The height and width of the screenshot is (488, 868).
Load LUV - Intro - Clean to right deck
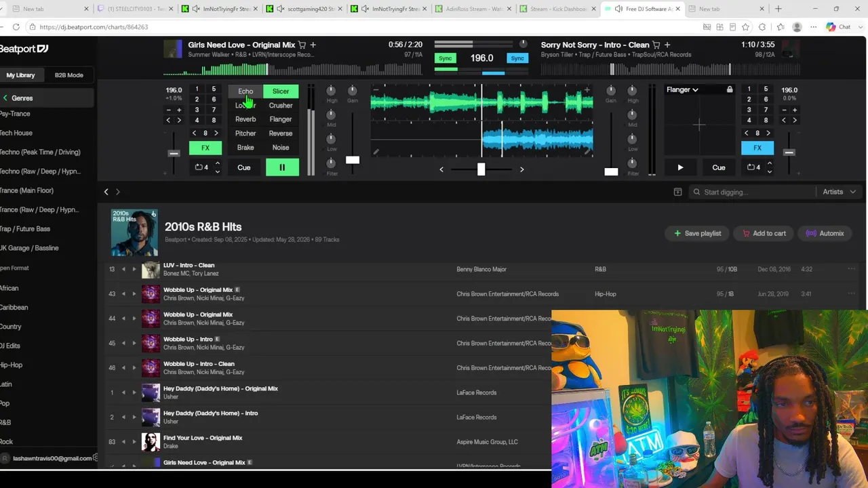[134, 269]
